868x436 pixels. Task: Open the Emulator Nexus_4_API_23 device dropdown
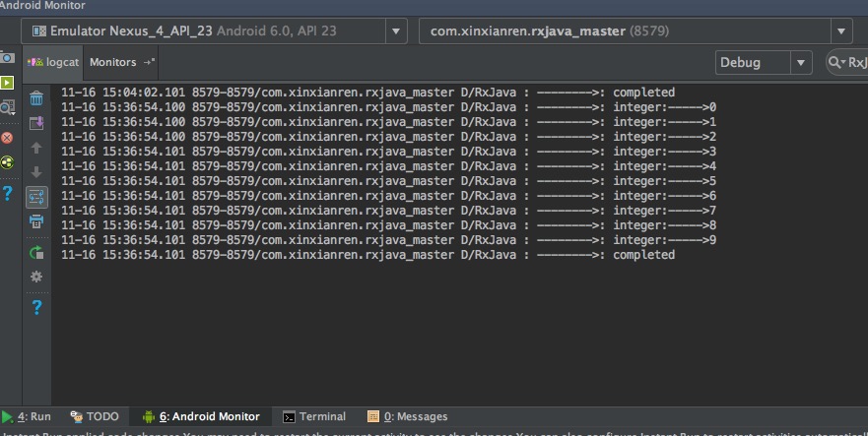214,31
